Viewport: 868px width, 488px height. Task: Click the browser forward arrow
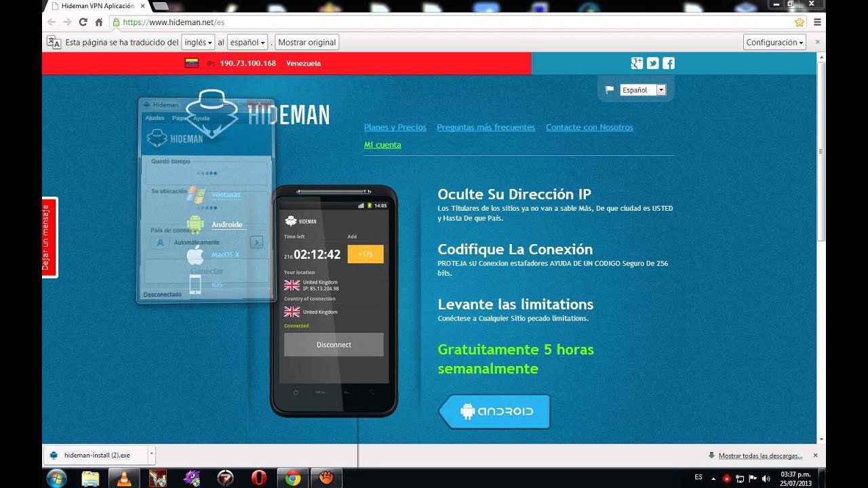tap(67, 22)
